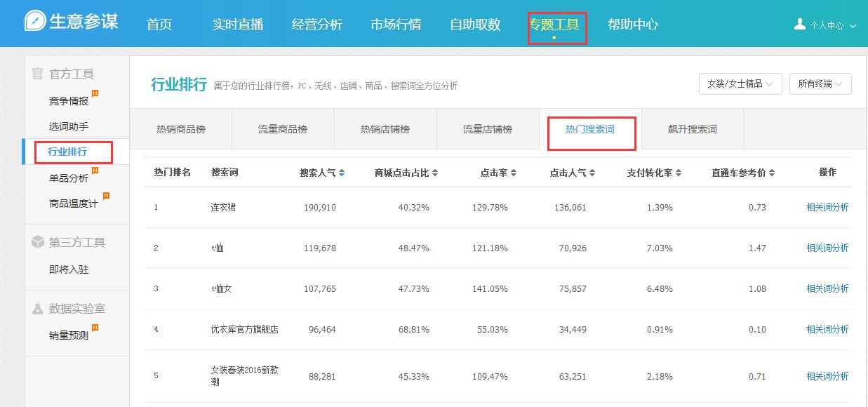
Task: Sort by 搜索人气 column arrow
Action: pyautogui.click(x=342, y=173)
